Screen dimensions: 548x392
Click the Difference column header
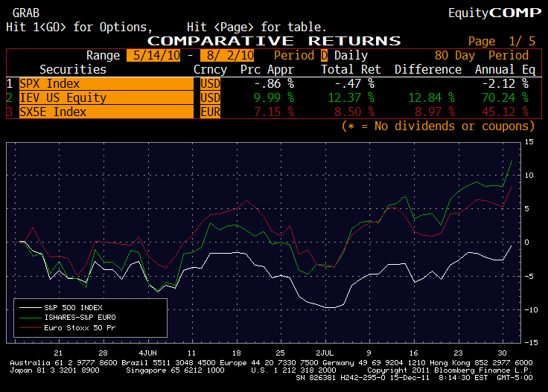(x=428, y=69)
